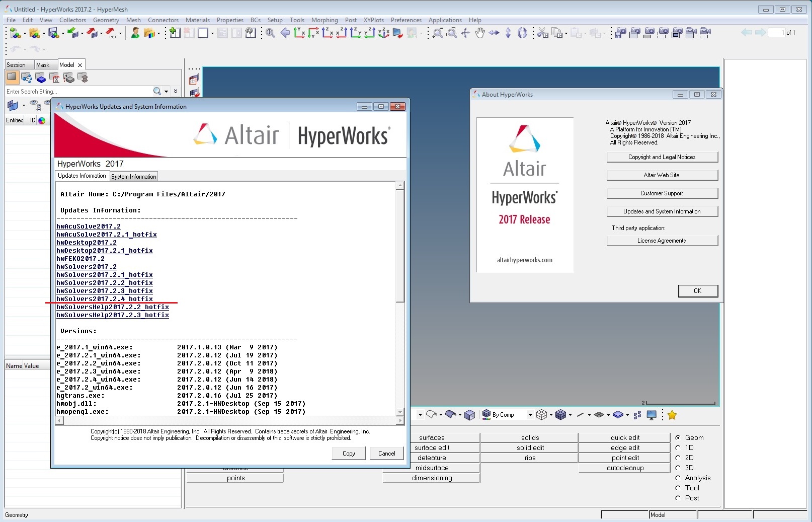
Task: Select the Tool radio button
Action: [x=678, y=488]
